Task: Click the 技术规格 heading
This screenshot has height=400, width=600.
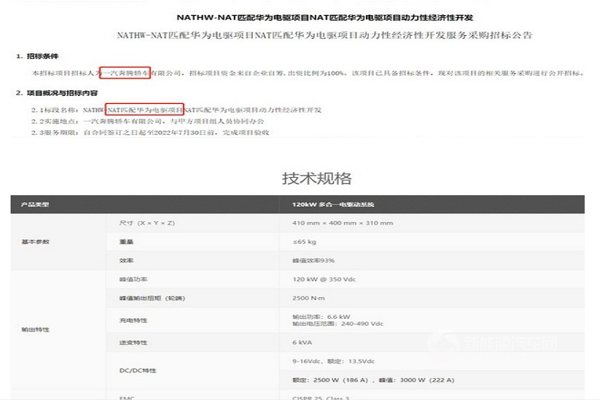Action: [316, 178]
